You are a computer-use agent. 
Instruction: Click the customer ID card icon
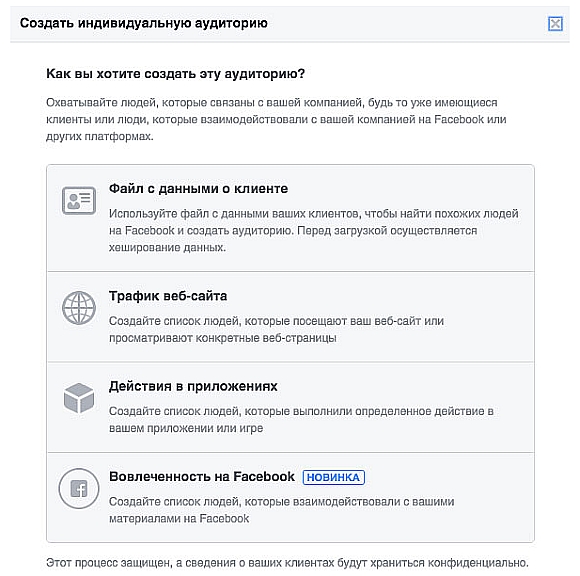(79, 201)
